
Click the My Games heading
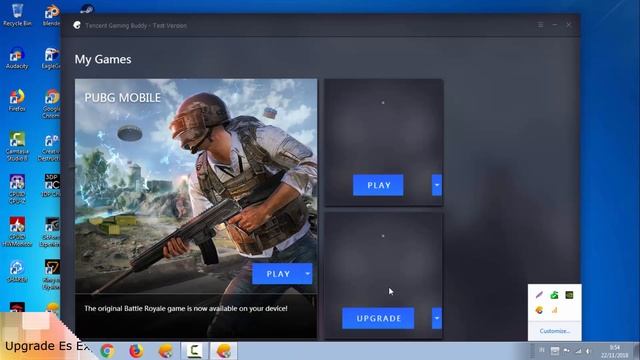103,60
